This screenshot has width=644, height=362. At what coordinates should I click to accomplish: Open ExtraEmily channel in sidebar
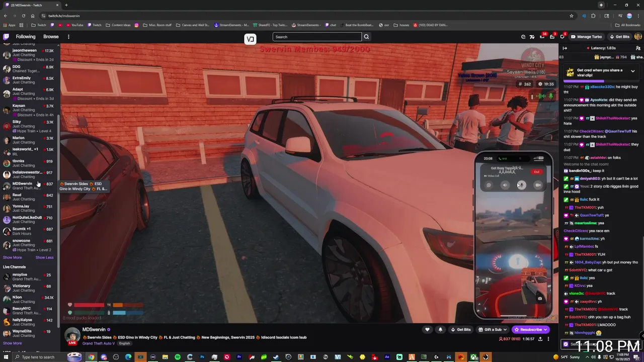coord(29,80)
